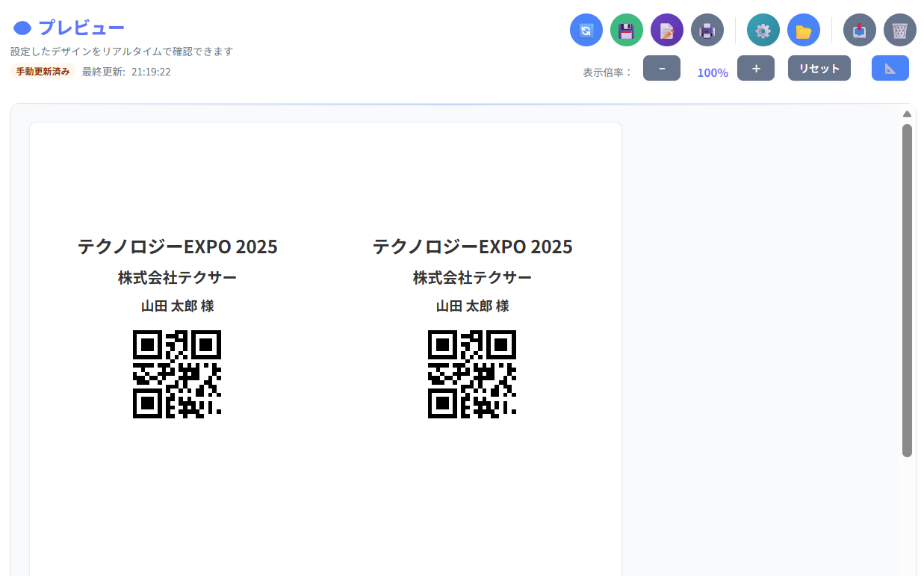This screenshot has width=924, height=576.
Task: Click the yellow folder open icon
Action: 804,31
